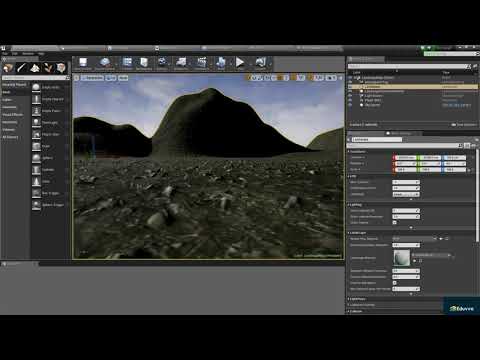Click the Empty Pawn placement icon
This screenshot has width=480, height=360.
point(36,111)
